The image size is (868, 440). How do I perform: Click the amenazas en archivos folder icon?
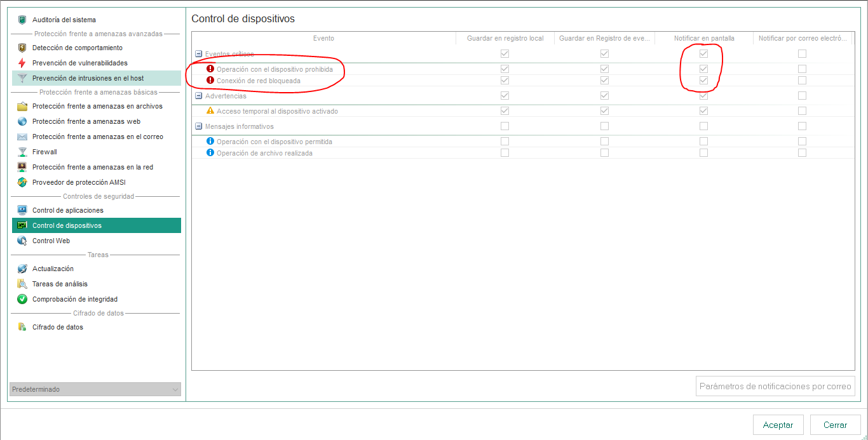pyautogui.click(x=22, y=106)
